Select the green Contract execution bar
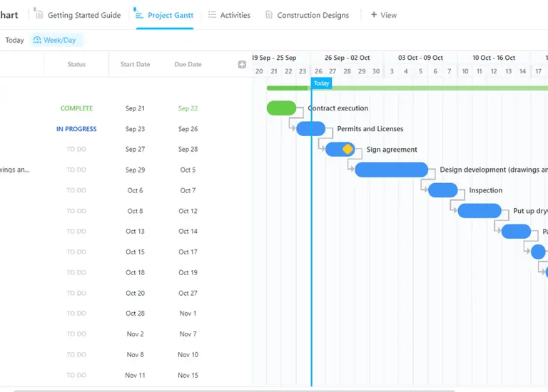Screen dimensions: 548x392 (281, 108)
